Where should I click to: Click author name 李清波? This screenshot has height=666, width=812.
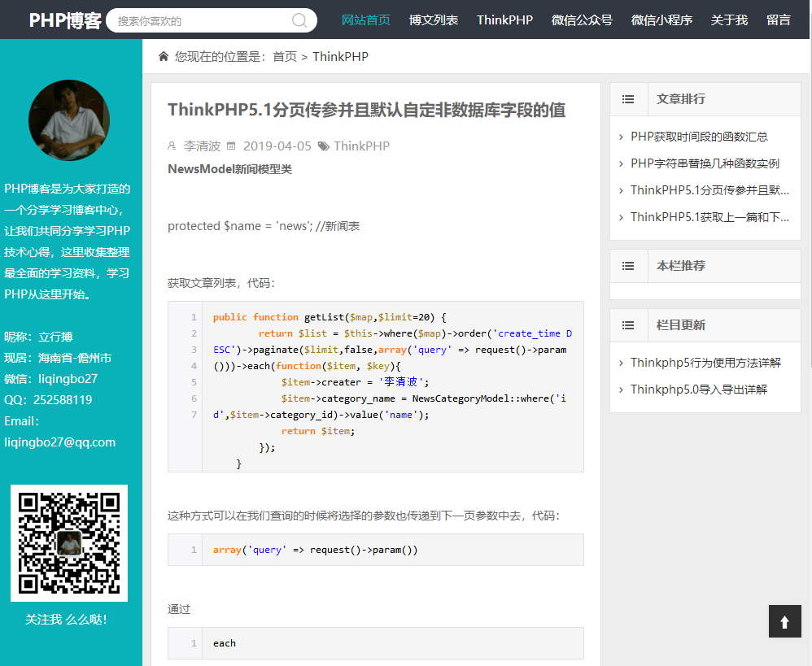tap(202, 146)
